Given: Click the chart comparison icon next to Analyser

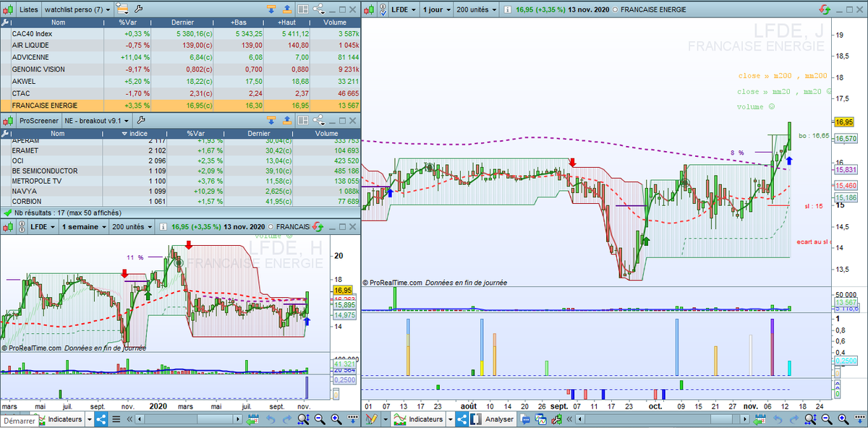Looking at the screenshot, I should 541,419.
